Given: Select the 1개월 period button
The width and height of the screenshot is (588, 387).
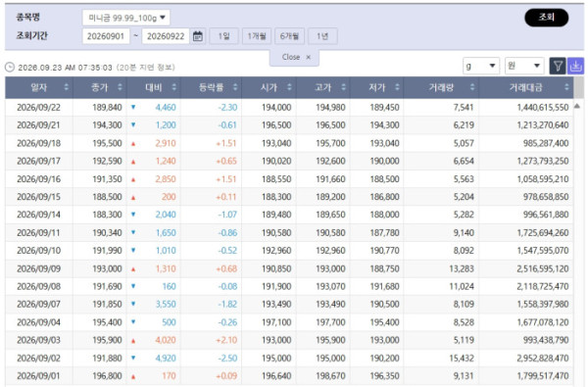Looking at the screenshot, I should coord(257,36).
